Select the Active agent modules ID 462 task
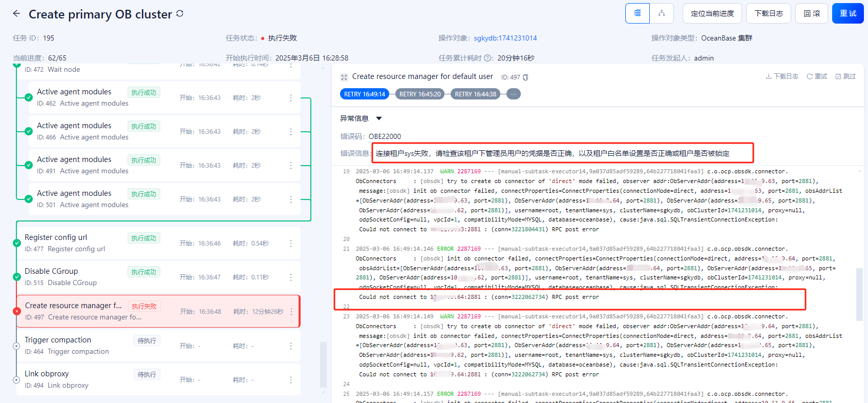 [164, 97]
